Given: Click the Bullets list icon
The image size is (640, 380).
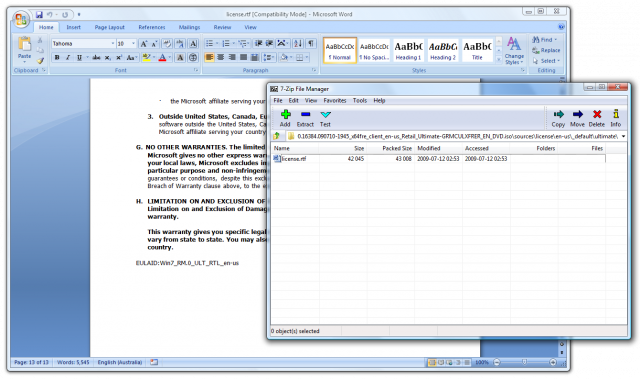Looking at the screenshot, I should (x=209, y=43).
